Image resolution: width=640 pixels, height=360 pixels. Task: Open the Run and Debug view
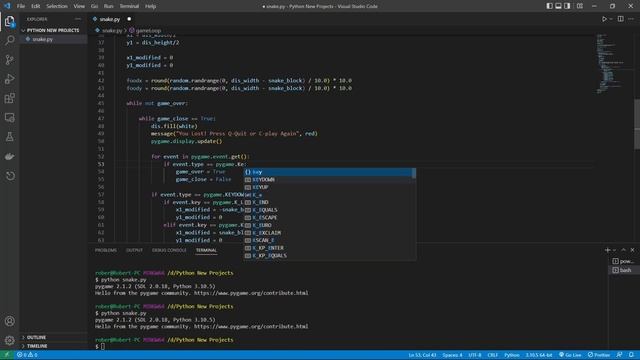coord(10,79)
